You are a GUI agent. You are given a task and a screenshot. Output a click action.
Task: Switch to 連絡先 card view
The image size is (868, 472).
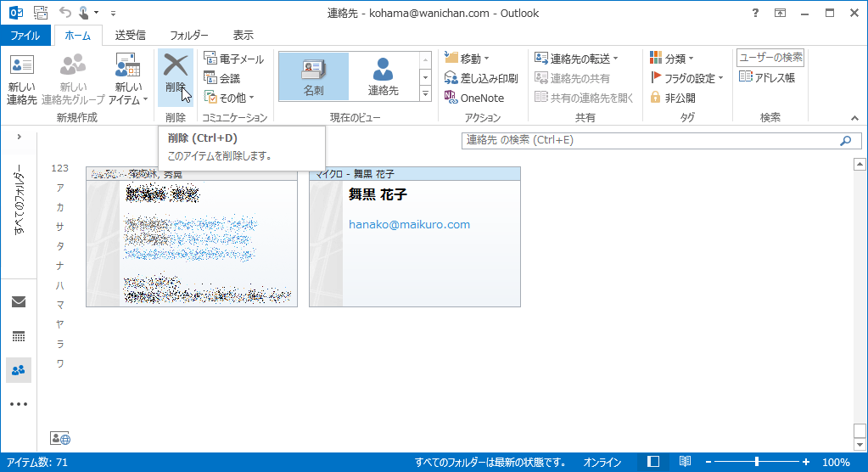tap(383, 77)
